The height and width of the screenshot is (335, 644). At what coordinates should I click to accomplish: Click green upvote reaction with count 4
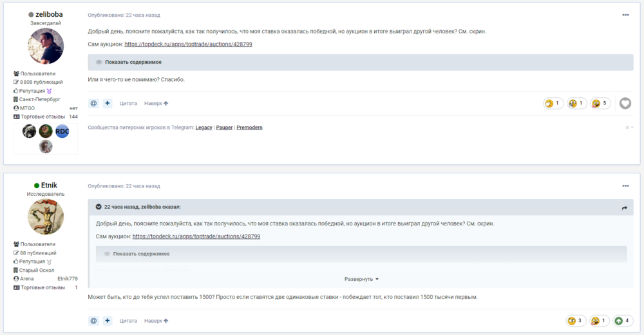tap(623, 321)
